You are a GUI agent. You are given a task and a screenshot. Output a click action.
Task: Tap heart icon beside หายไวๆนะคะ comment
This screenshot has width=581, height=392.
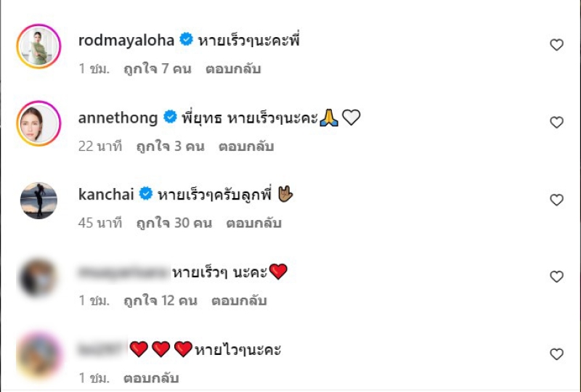pos(556,354)
